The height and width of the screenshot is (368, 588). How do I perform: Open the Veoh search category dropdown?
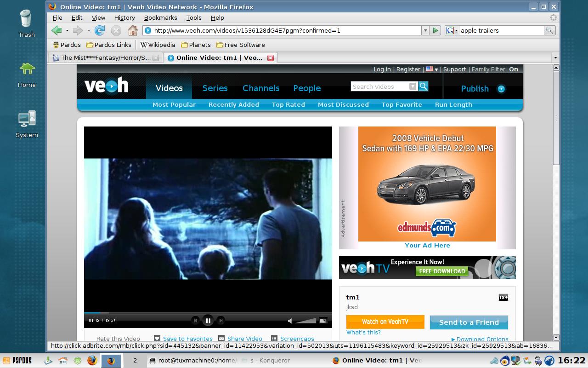413,86
